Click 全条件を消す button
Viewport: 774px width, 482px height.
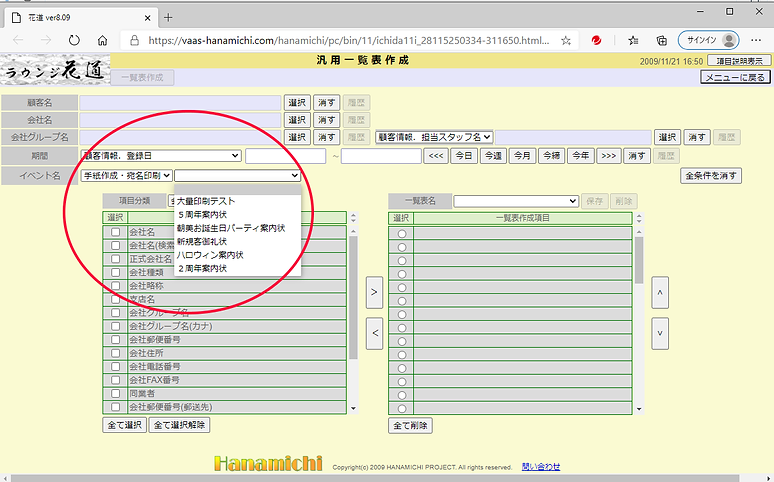pyautogui.click(x=711, y=176)
